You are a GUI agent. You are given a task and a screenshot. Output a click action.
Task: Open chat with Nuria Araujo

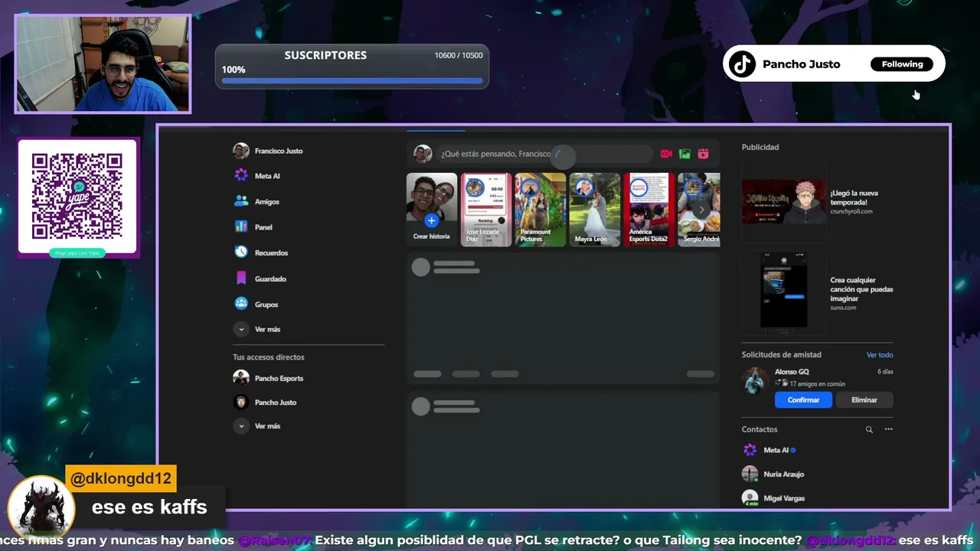(x=773, y=474)
